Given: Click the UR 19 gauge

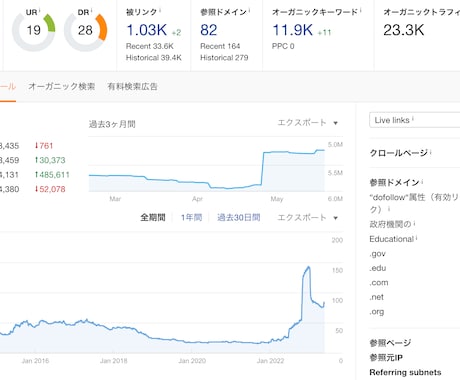Looking at the screenshot, I should 34,30.
